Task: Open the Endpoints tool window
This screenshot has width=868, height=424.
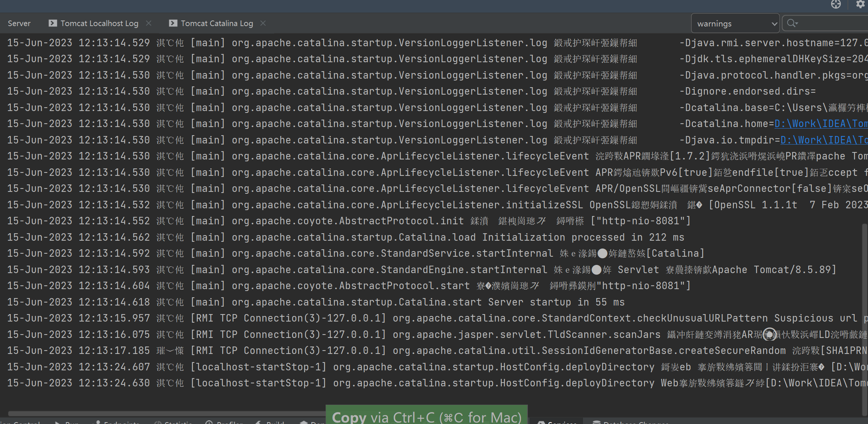Action: click(119, 422)
